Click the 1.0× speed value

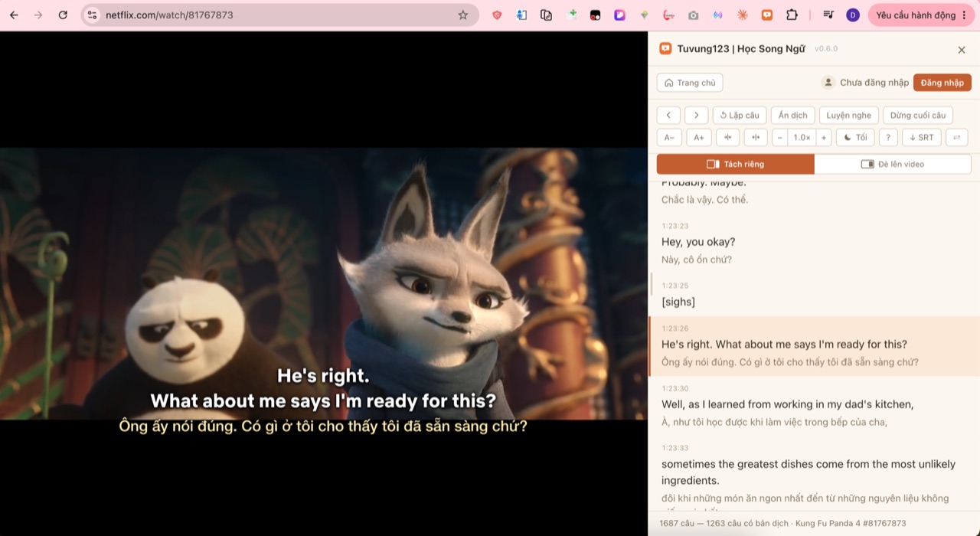point(802,137)
